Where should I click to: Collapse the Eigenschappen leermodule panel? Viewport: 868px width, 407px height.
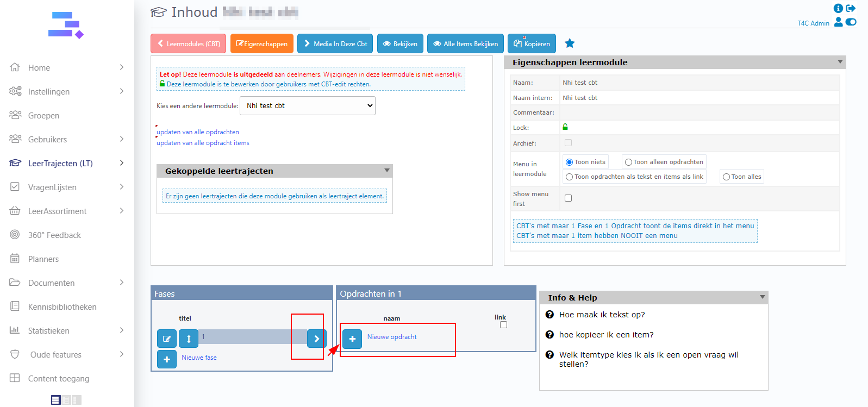tap(840, 62)
